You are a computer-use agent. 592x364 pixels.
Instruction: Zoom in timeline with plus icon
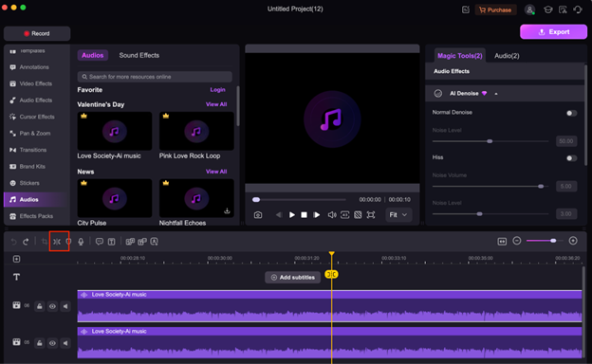(573, 241)
